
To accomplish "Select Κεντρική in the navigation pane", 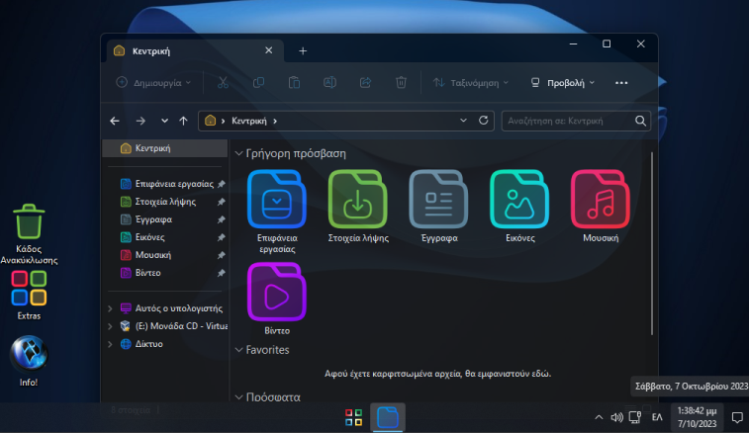I will [165, 148].
